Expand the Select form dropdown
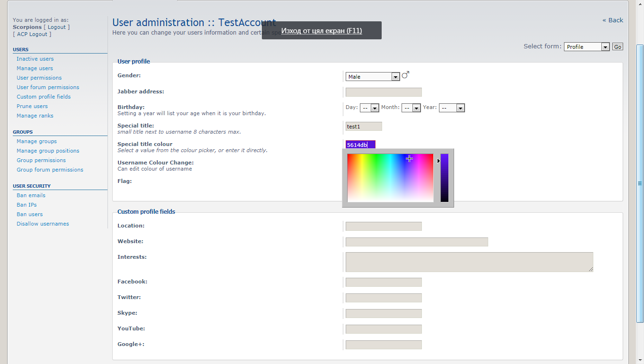644x364 pixels. [x=586, y=47]
